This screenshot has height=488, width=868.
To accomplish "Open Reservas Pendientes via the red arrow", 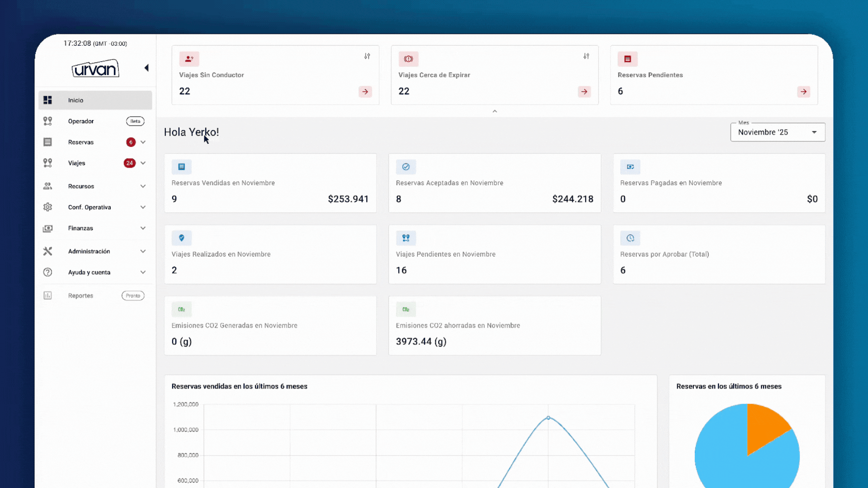I will [x=803, y=92].
